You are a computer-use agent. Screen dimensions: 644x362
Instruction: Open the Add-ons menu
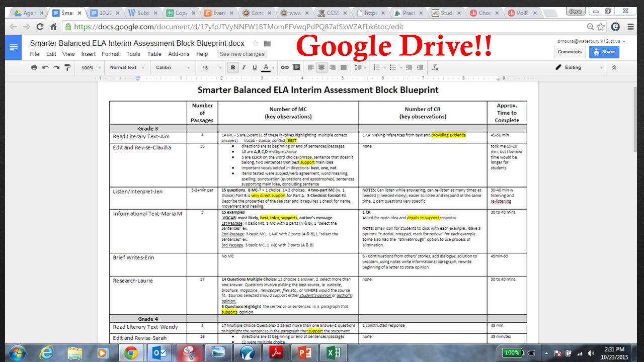(x=179, y=54)
